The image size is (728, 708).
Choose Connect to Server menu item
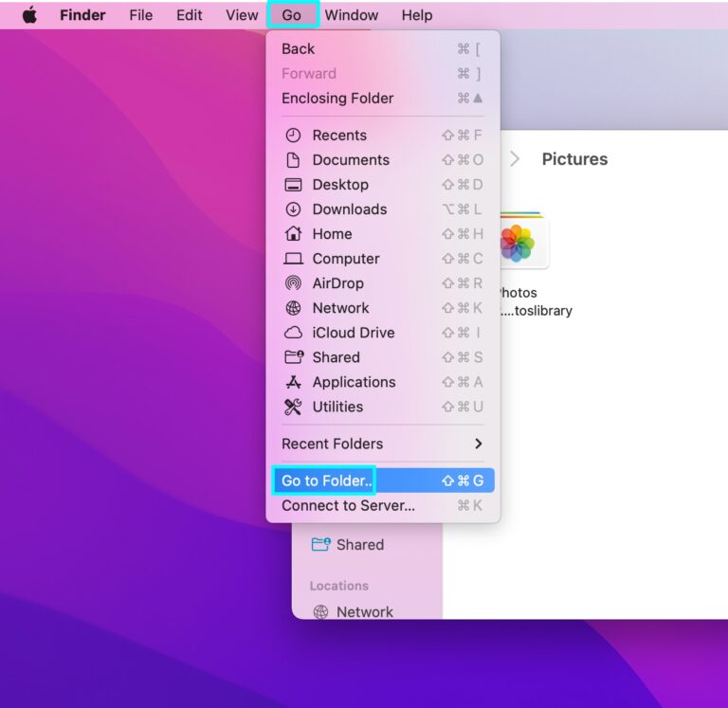(x=383, y=505)
